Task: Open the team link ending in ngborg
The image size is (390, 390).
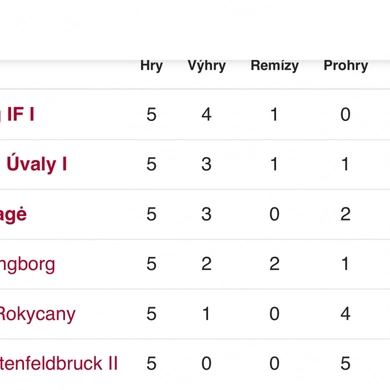Action: [27, 264]
